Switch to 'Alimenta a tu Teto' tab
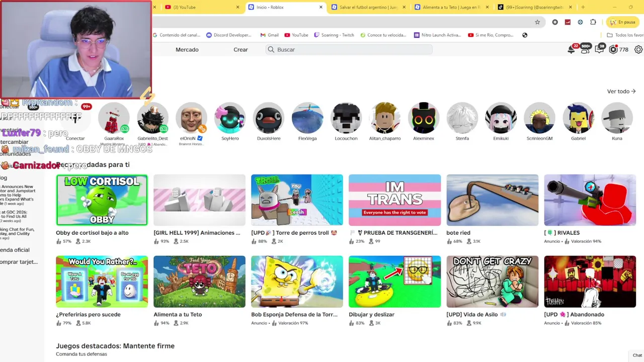The height and width of the screenshot is (362, 644). [451, 7]
